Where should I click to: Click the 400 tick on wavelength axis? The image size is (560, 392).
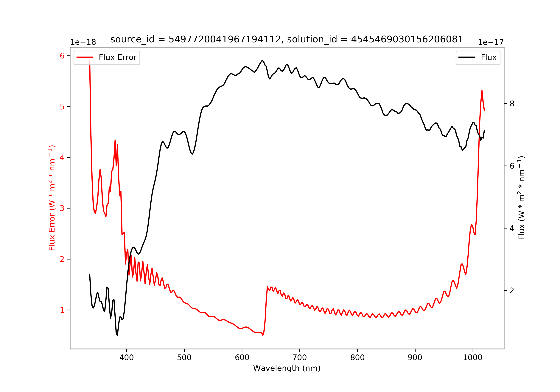point(127,358)
